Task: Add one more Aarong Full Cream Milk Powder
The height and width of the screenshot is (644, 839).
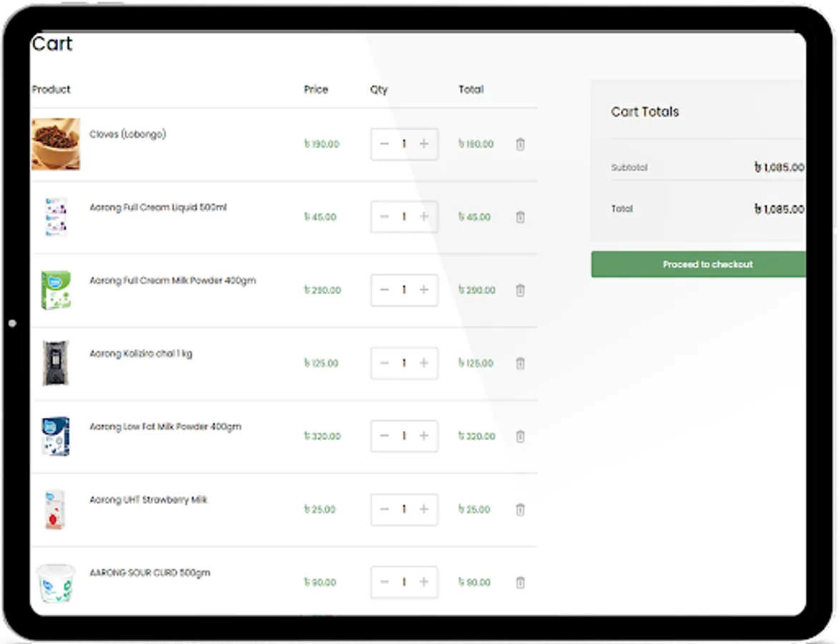Action: pyautogui.click(x=423, y=290)
